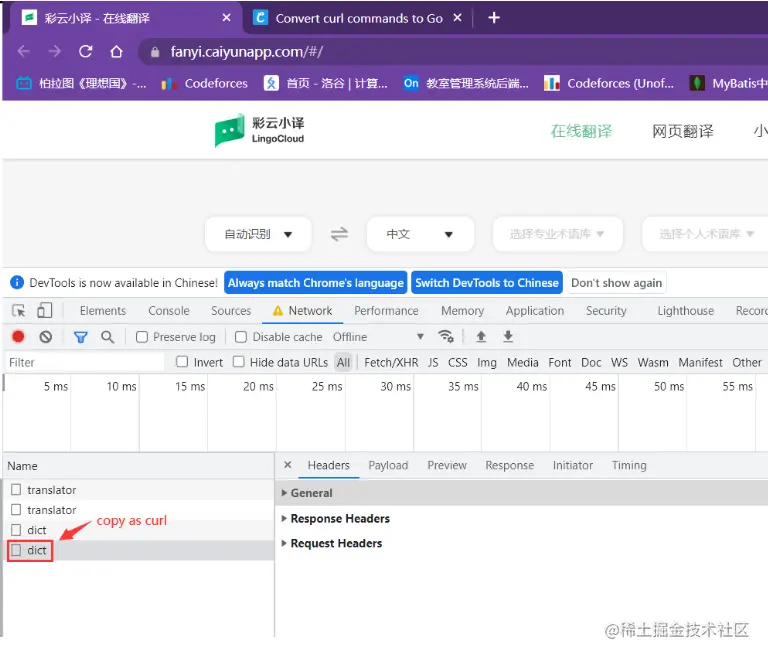Click Always match Chrome's language

tap(315, 283)
